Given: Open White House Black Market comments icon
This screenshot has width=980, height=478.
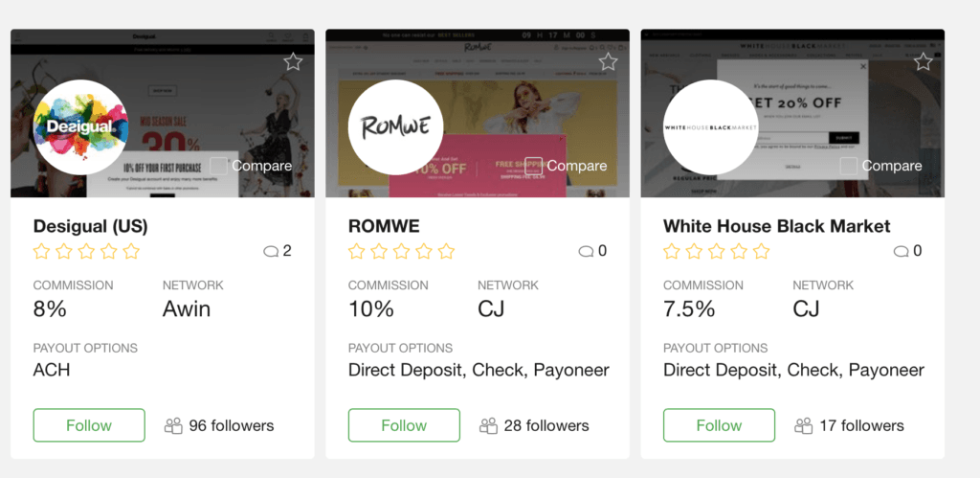Looking at the screenshot, I should (x=901, y=252).
